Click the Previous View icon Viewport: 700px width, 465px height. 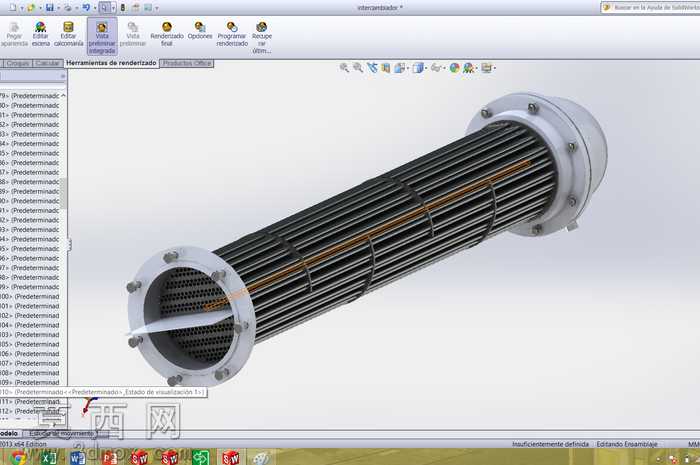372,68
